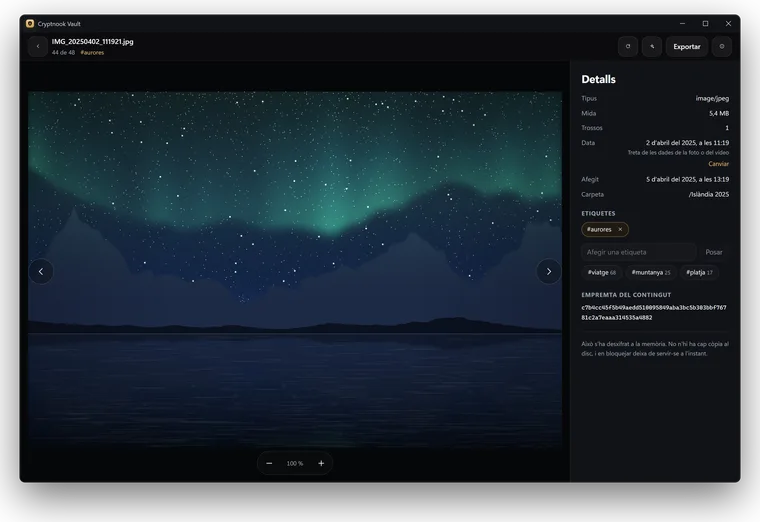Image resolution: width=760 pixels, height=522 pixels.
Task: Add the suggested #muntanya tag
Action: pyautogui.click(x=650, y=272)
